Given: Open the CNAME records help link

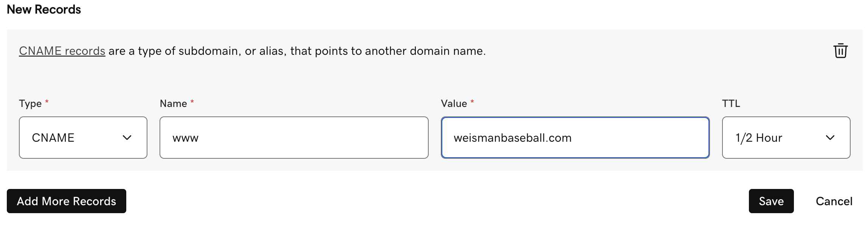Looking at the screenshot, I should click(62, 51).
